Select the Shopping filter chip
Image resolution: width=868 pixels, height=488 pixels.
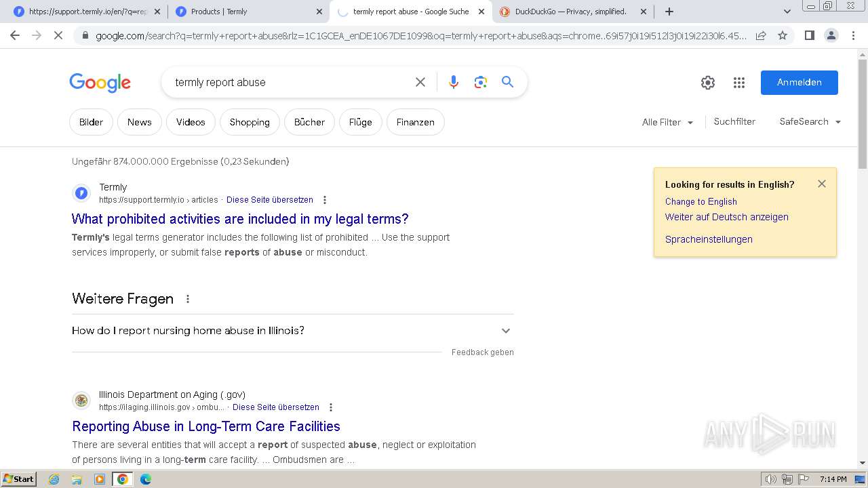[x=250, y=122]
